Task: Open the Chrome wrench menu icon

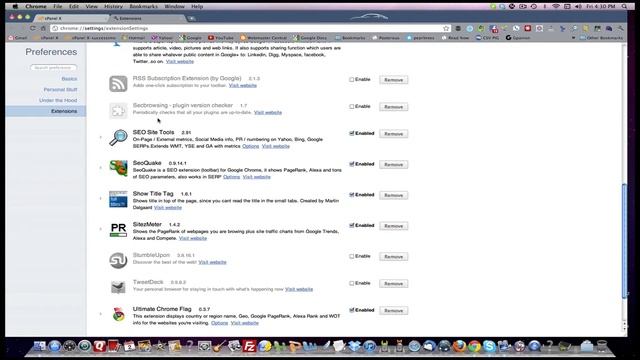Action: pyautogui.click(x=620, y=28)
